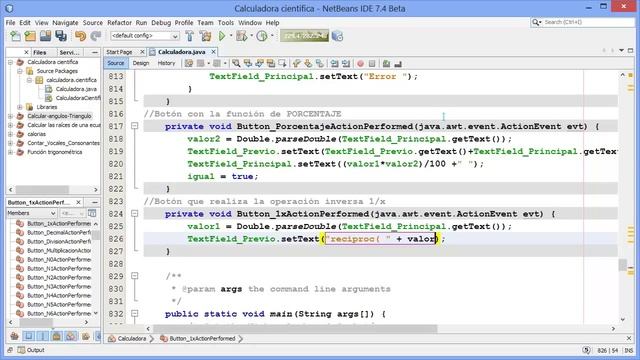Expand the calorias project node
The height and width of the screenshot is (360, 640).
pyautogui.click(x=11, y=134)
